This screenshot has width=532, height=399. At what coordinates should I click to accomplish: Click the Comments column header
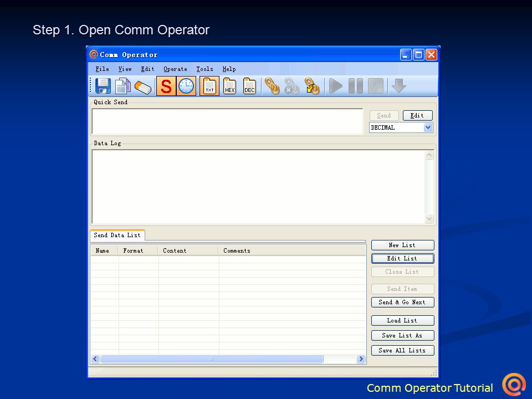coord(292,250)
